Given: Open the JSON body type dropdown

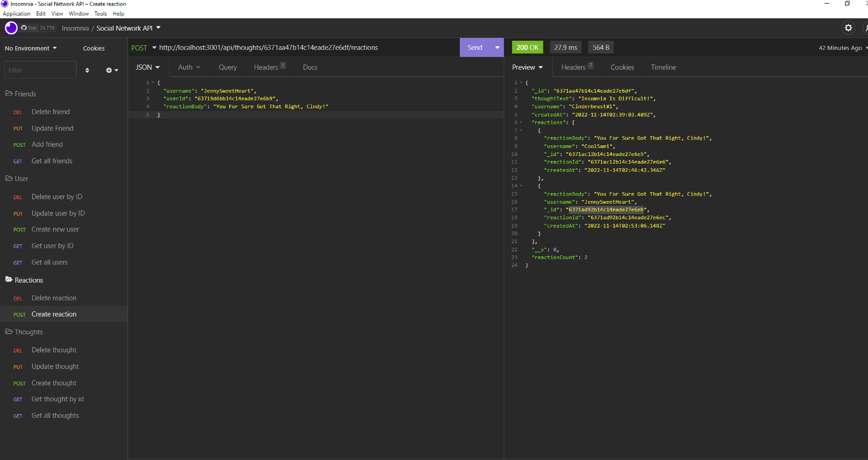Looking at the screenshot, I should 147,67.
